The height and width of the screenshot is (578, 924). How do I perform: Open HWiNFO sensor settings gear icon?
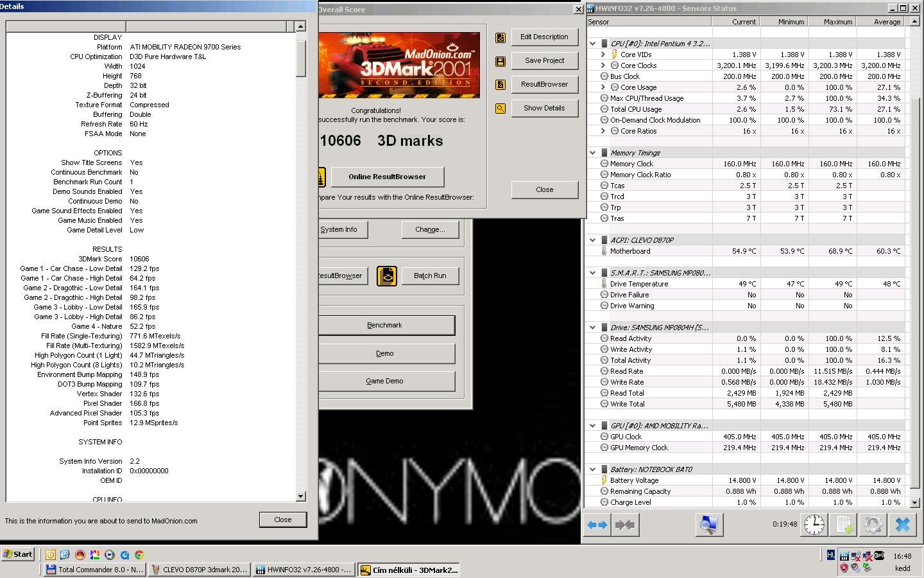873,525
